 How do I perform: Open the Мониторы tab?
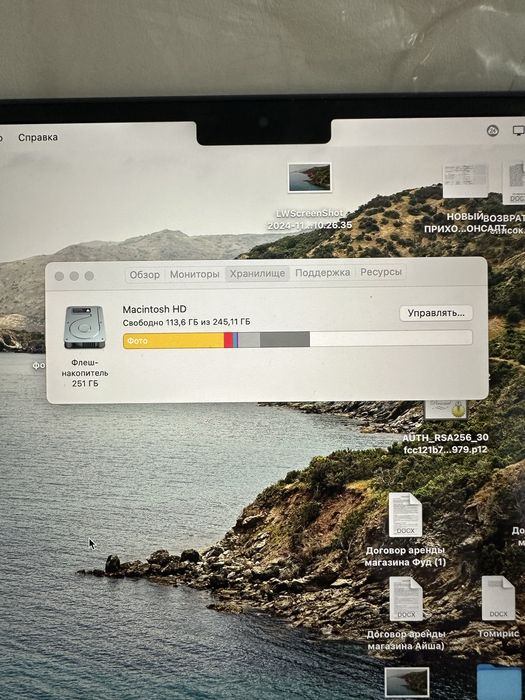195,274
